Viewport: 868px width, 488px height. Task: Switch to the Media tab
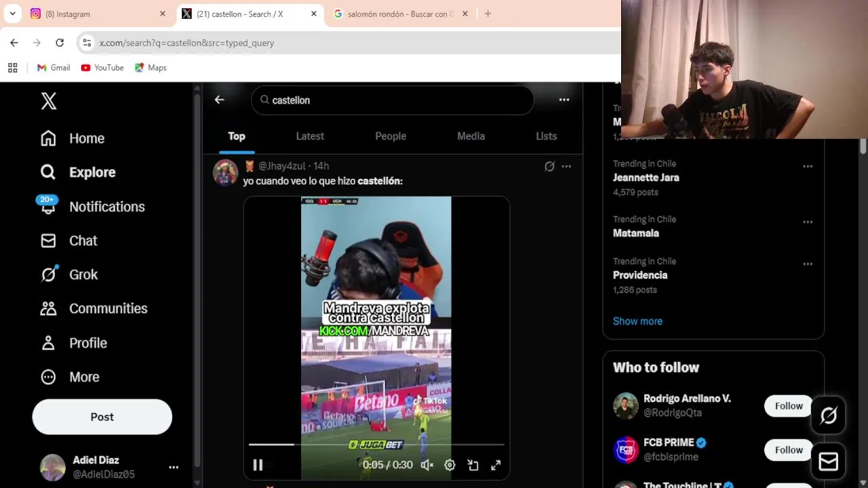tap(471, 136)
